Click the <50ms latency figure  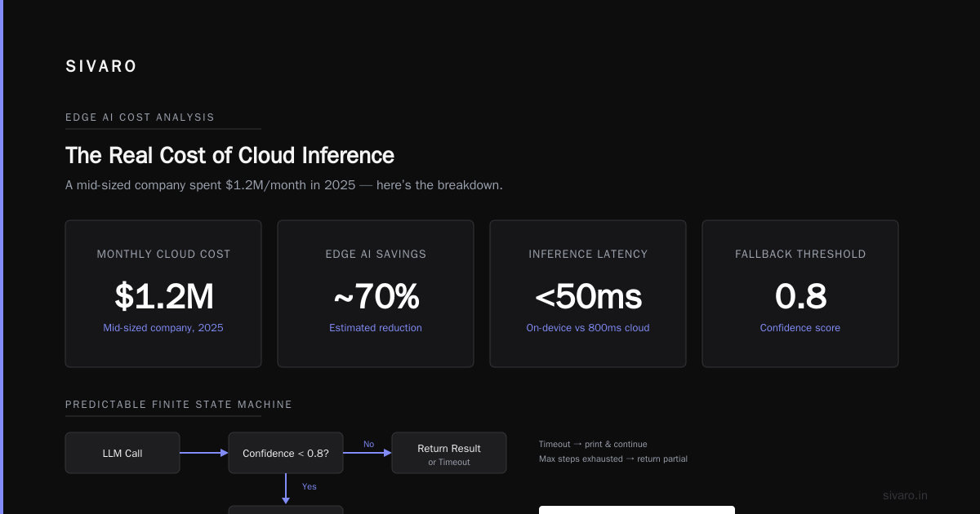pos(588,297)
